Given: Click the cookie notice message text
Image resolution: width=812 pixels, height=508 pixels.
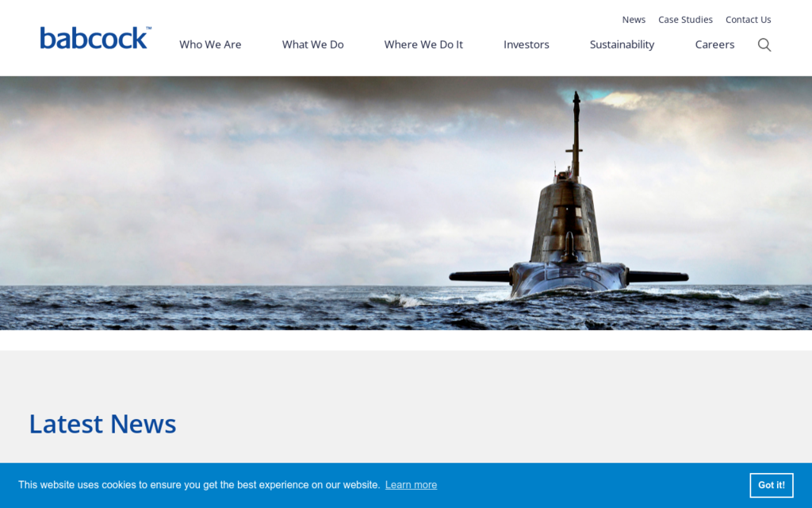Looking at the screenshot, I should pos(199,485).
